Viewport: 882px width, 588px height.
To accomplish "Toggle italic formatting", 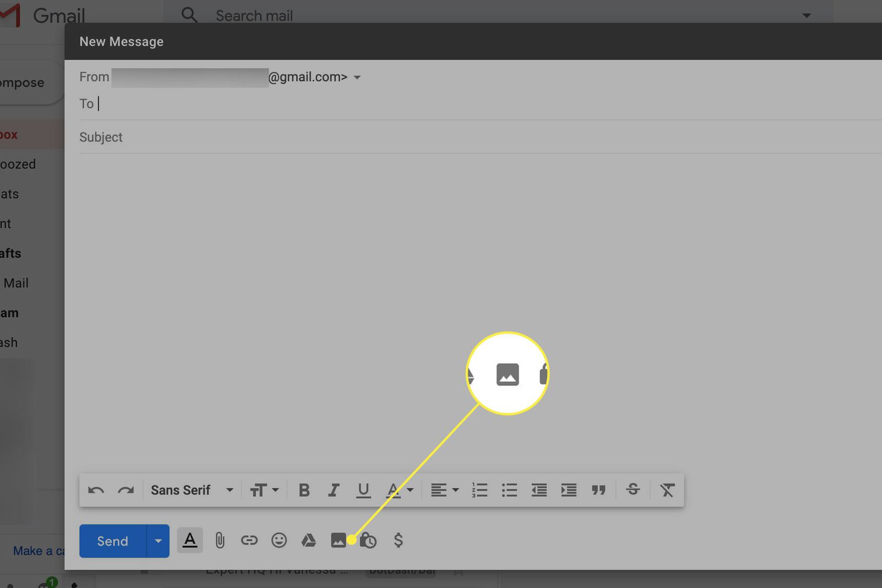I will pos(333,490).
